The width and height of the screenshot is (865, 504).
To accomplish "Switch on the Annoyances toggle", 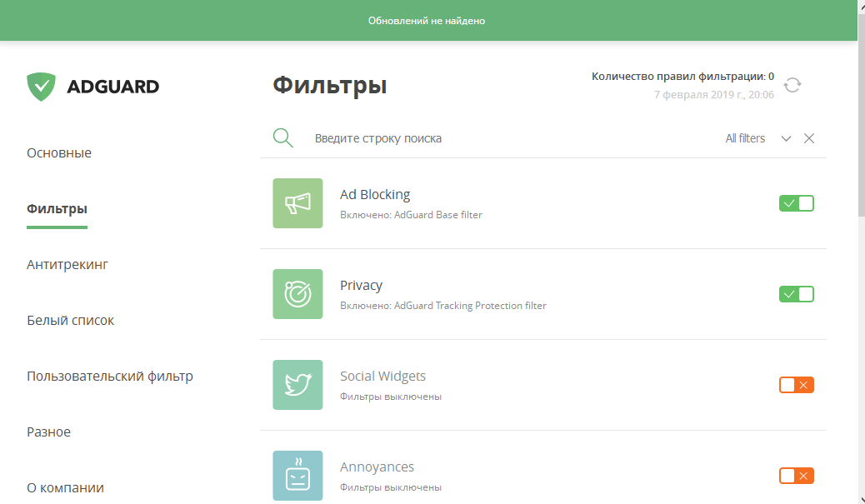I will click(x=796, y=476).
